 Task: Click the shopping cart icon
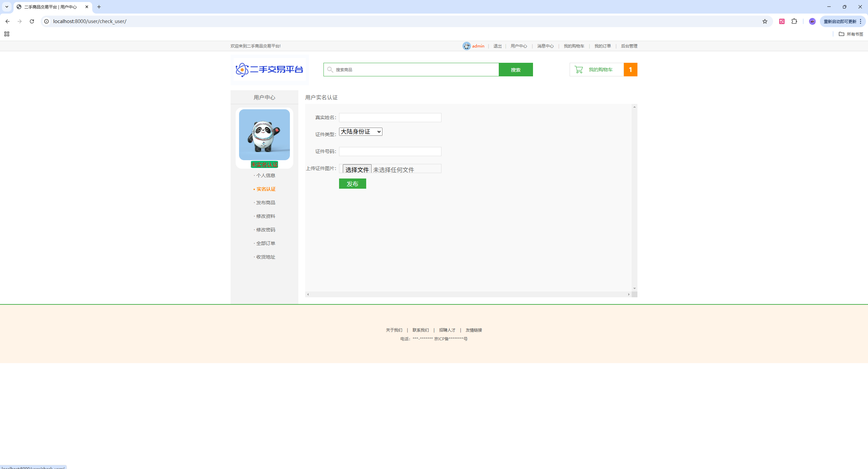pyautogui.click(x=579, y=70)
